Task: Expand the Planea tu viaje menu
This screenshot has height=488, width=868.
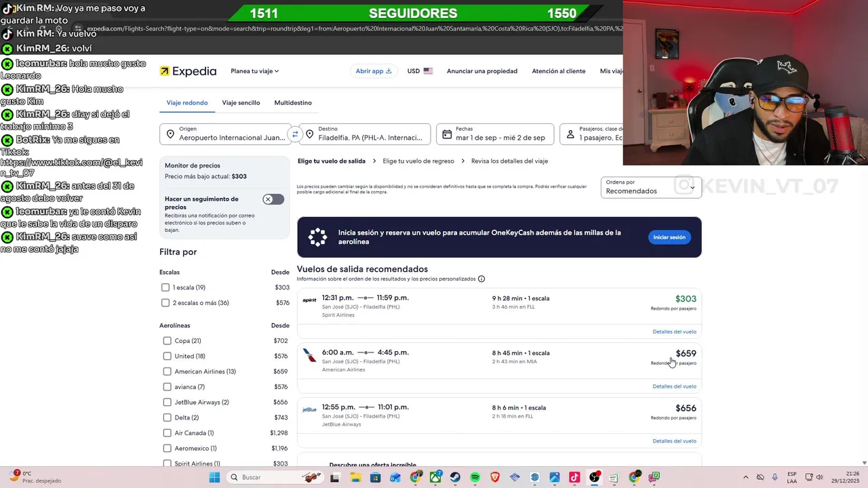Action: pos(254,71)
